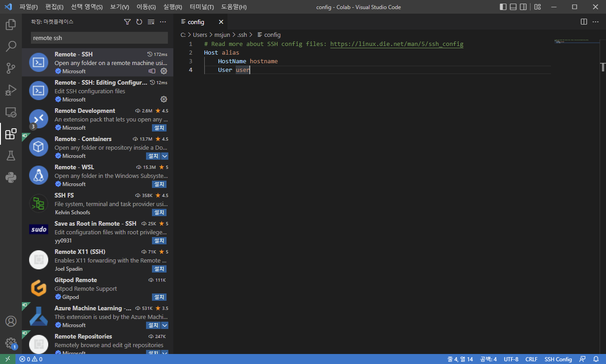The image size is (606, 364).
Task: Open the 편집(E) menu
Action: click(55, 7)
